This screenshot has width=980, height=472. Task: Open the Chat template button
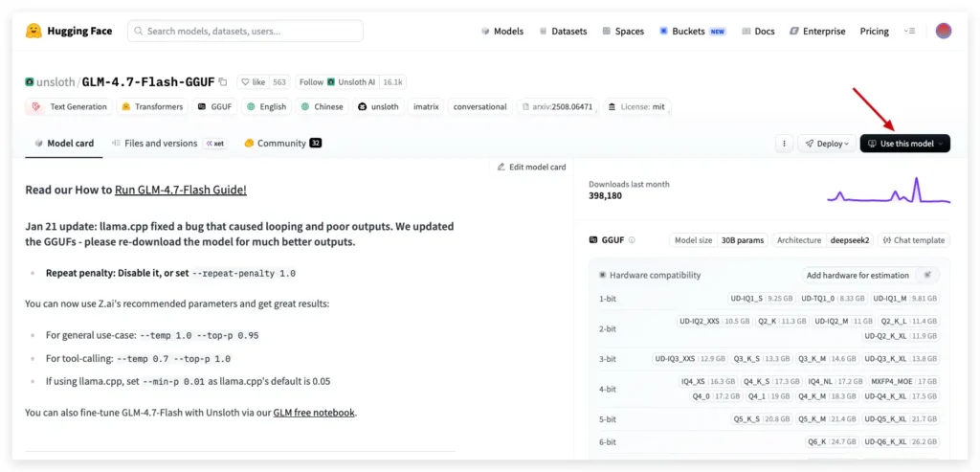pos(914,240)
